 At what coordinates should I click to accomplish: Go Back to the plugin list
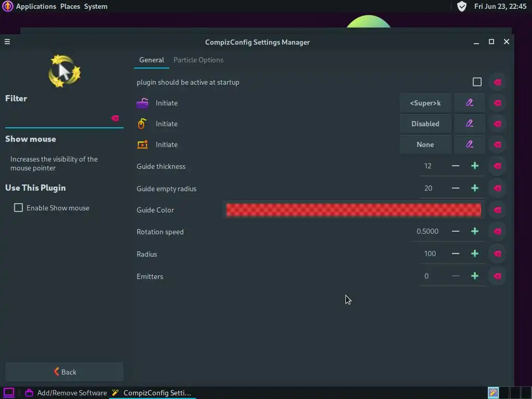64,372
